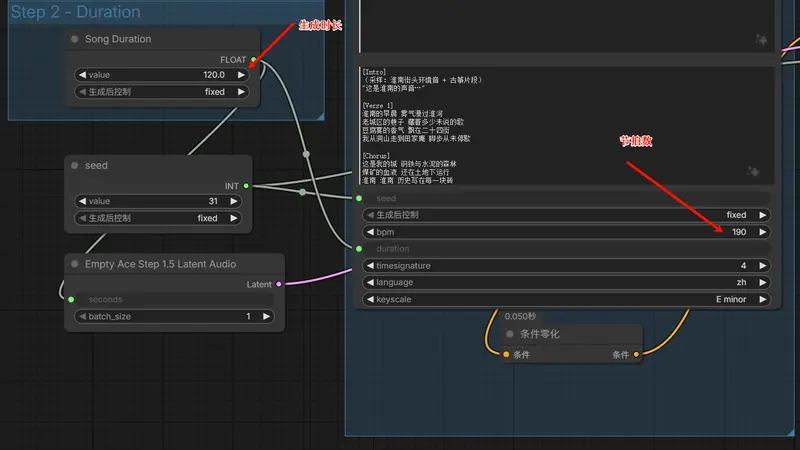Click the upper prompt text area of the large node
This screenshot has width=800, height=450.
(x=566, y=26)
